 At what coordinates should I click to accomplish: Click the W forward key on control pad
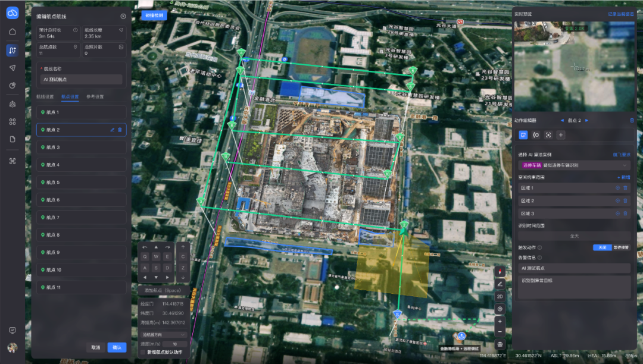pos(156,257)
